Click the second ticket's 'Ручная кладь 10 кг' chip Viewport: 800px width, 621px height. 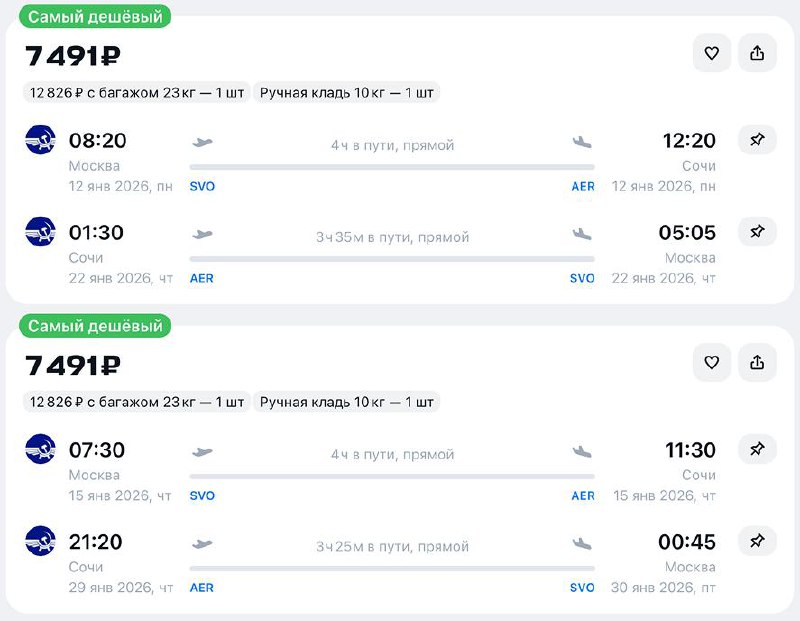(x=347, y=402)
